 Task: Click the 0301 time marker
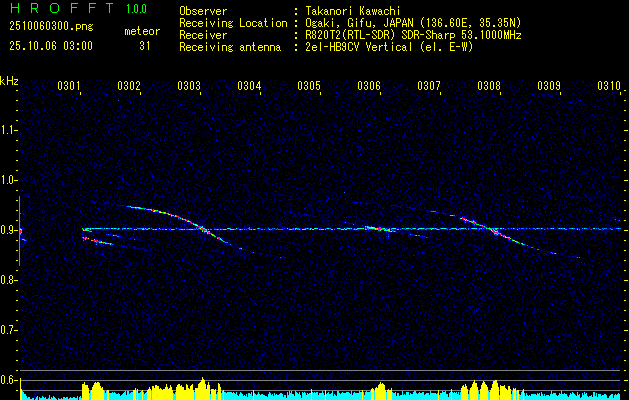click(69, 85)
